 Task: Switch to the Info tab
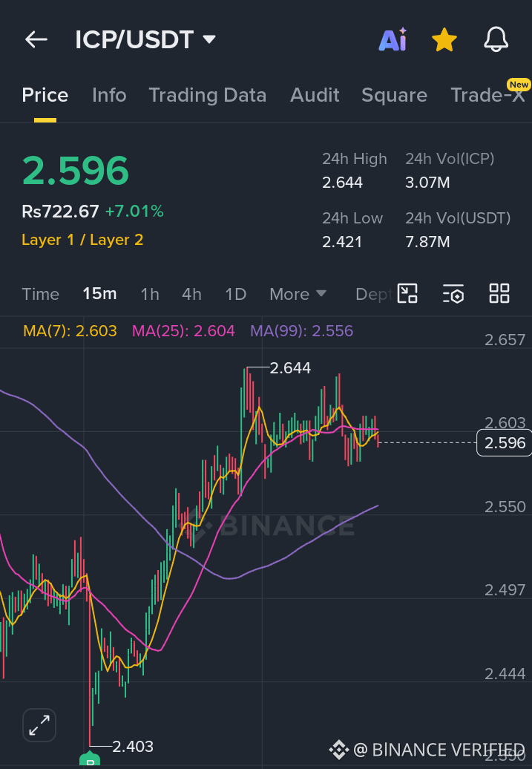click(109, 95)
